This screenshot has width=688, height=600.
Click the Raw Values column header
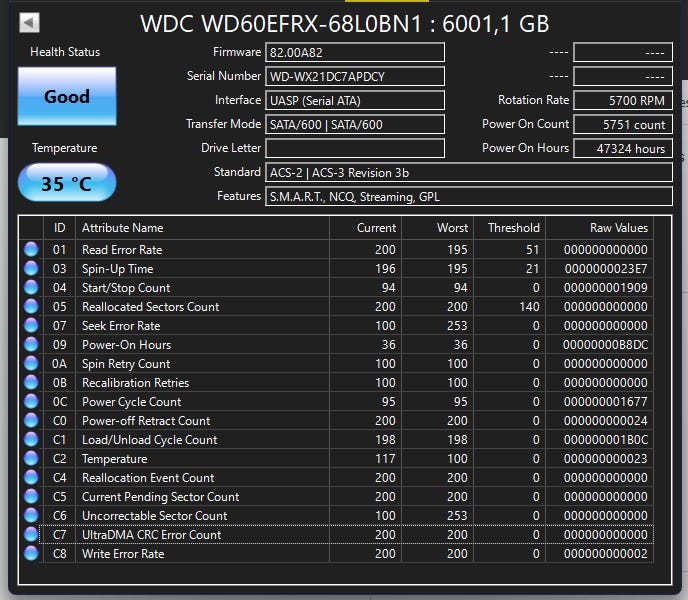pos(599,228)
